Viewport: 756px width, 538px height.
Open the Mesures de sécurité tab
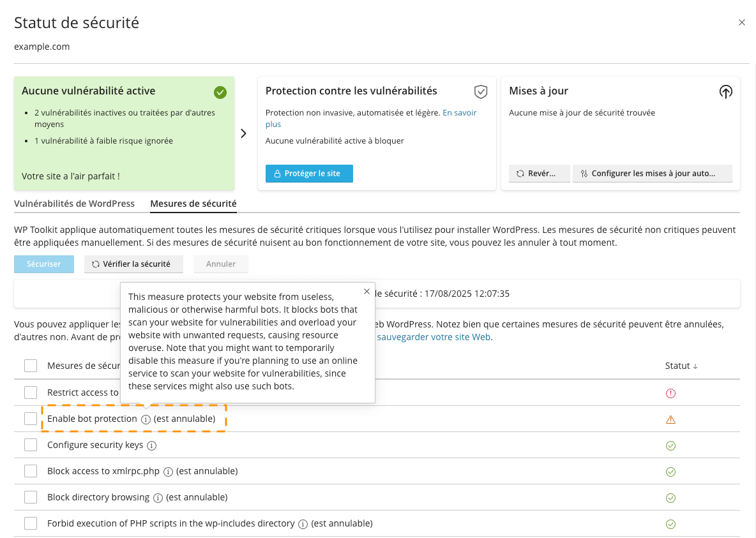[193, 204]
